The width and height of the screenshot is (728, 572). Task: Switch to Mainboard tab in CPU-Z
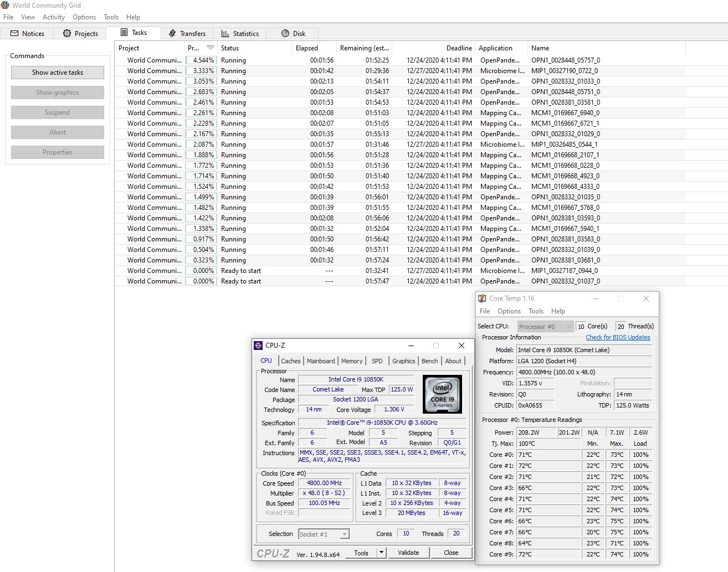[x=321, y=361]
